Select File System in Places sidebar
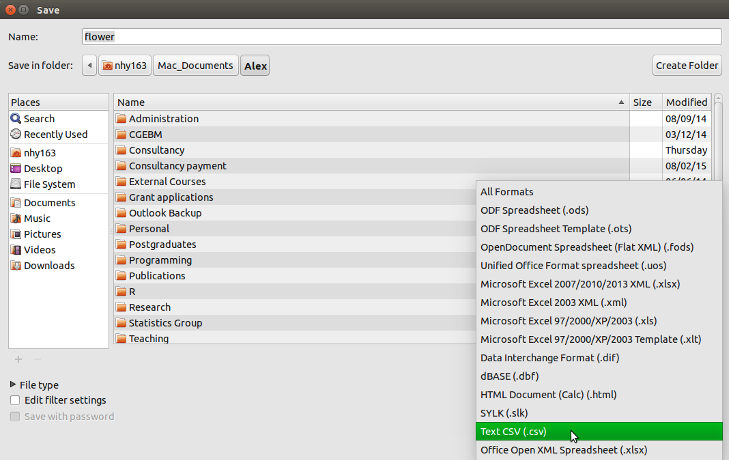The width and height of the screenshot is (729, 460). (49, 184)
